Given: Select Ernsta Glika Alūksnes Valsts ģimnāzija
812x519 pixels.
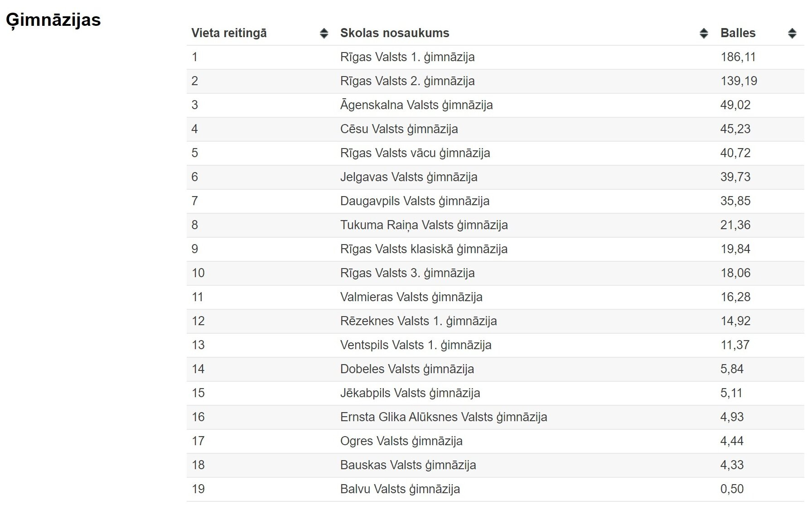Looking at the screenshot, I should click(443, 417).
